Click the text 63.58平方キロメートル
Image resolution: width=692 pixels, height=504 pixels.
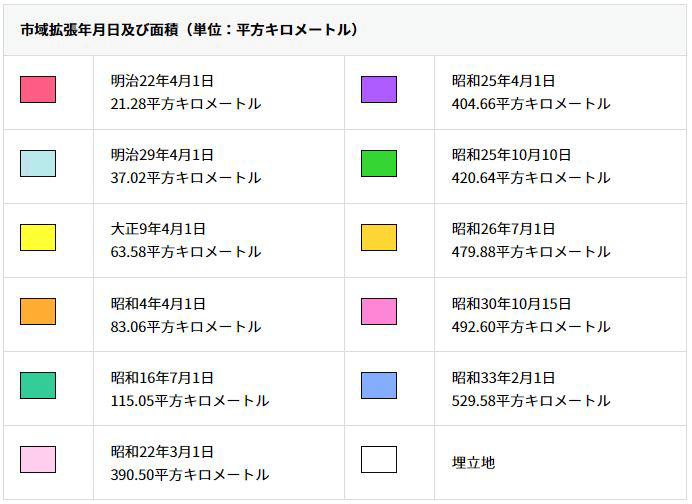coord(185,252)
